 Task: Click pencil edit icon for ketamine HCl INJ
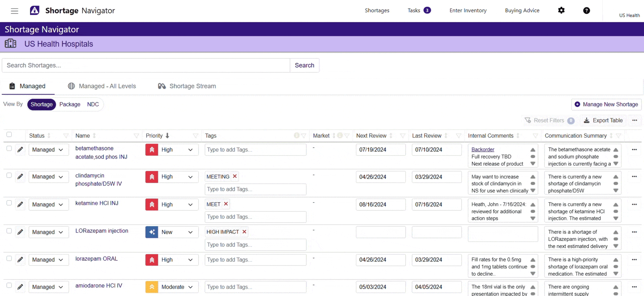[20, 204]
